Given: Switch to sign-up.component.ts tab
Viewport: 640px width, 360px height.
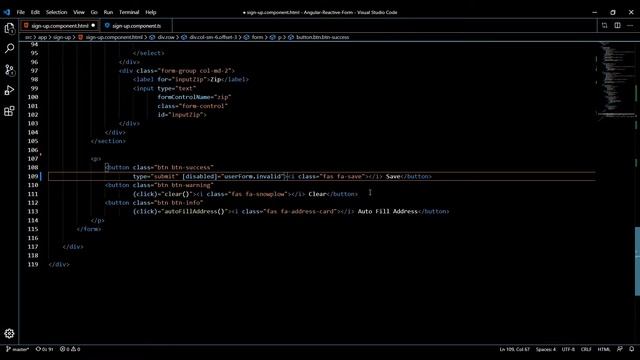Looking at the screenshot, I should tap(136, 26).
